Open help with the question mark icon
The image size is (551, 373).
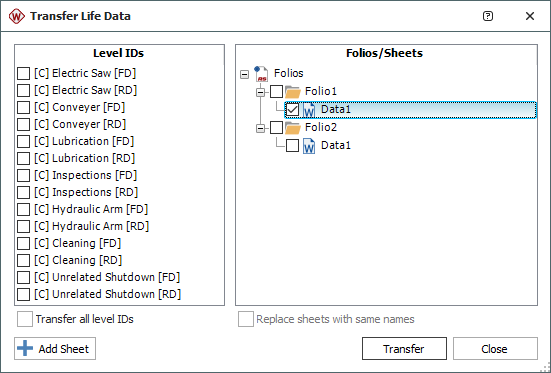[x=488, y=16]
